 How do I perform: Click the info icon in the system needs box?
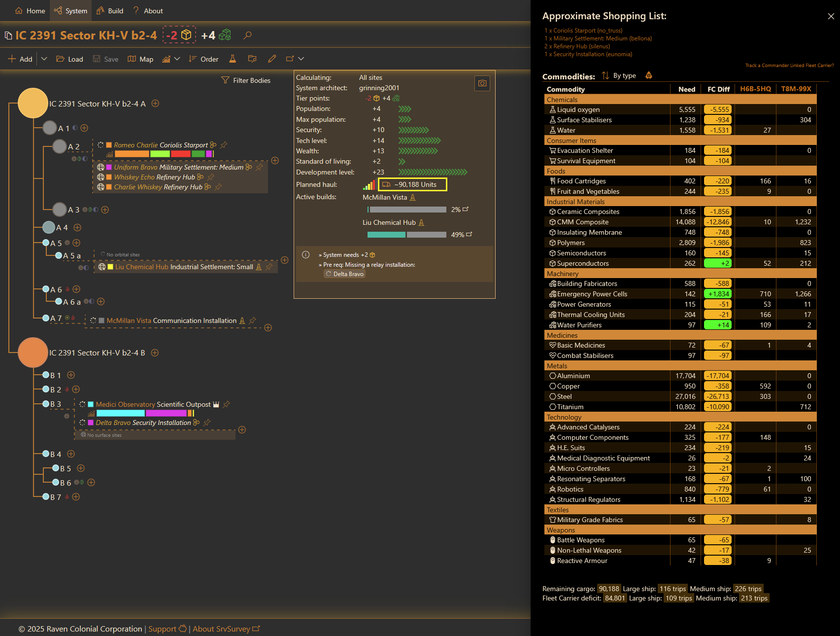pyautogui.click(x=305, y=255)
